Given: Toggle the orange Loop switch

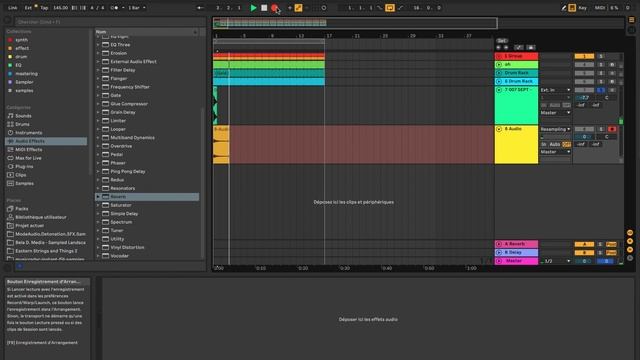Looking at the screenshot, I should [390, 8].
